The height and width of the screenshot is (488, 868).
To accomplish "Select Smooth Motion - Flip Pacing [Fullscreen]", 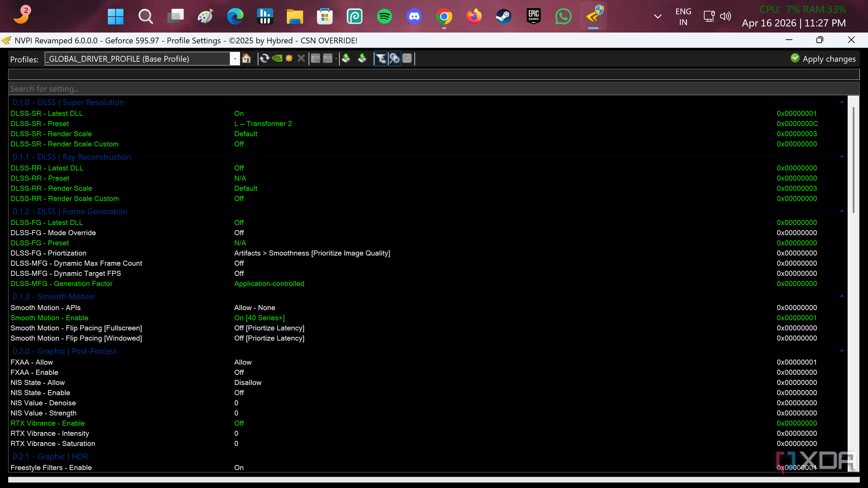I will (427, 328).
